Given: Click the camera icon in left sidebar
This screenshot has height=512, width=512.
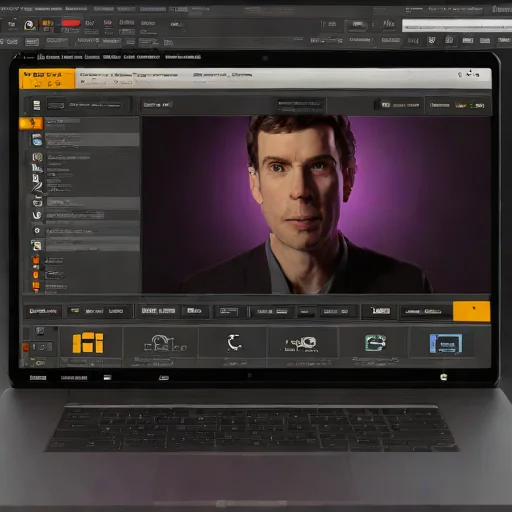Looking at the screenshot, I should (x=37, y=202).
